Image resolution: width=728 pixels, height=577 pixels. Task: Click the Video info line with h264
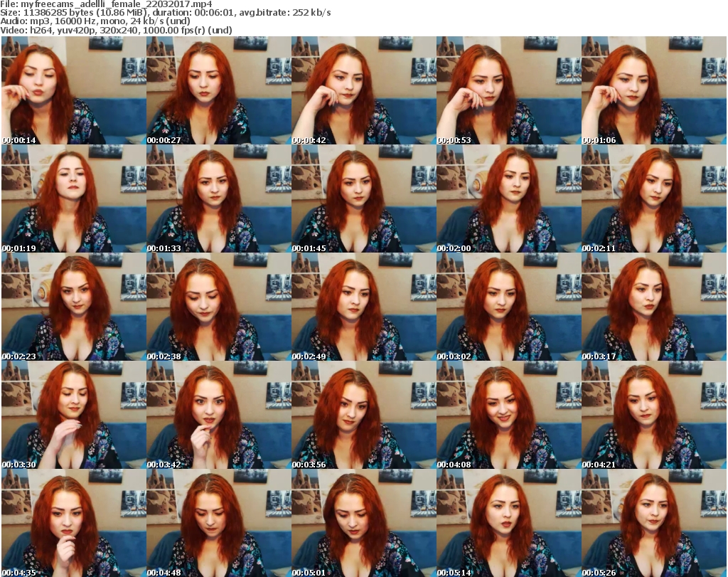click(x=116, y=30)
